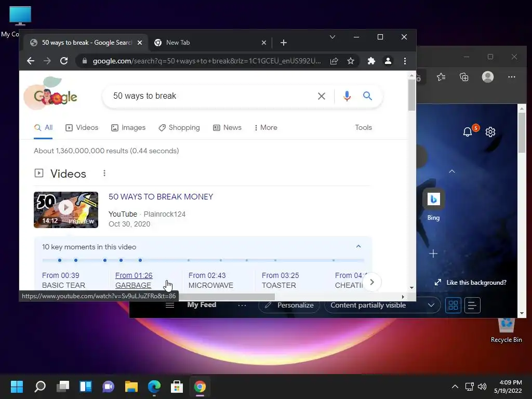The image size is (532, 399).
Task: Clear the search box with the X
Action: click(321, 96)
